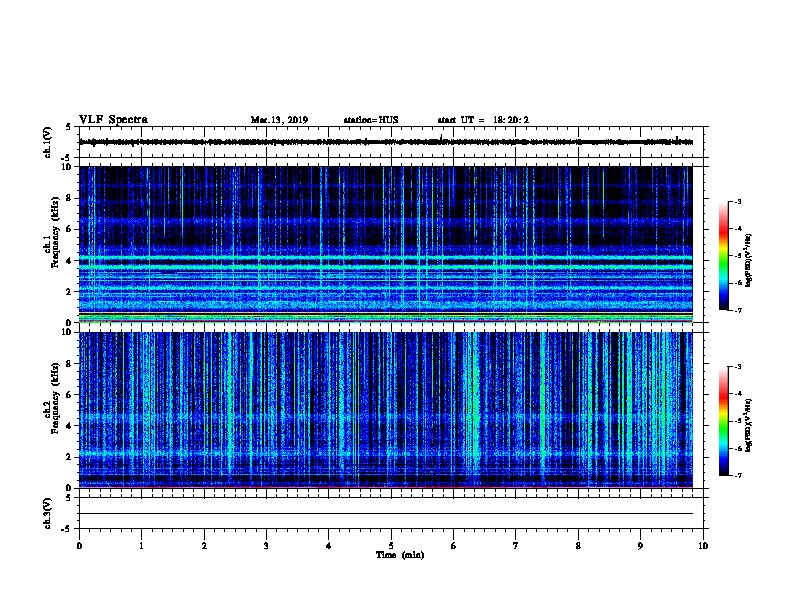Click the 'ch.1(V)' waveform axis label
Viewport: 792px width, 612px height.
[47, 142]
